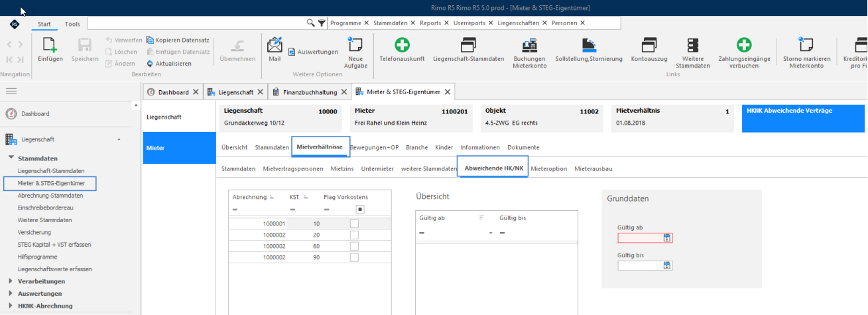The width and height of the screenshot is (868, 315).
Task: Open Kontoauszug link icon
Action: (x=649, y=45)
